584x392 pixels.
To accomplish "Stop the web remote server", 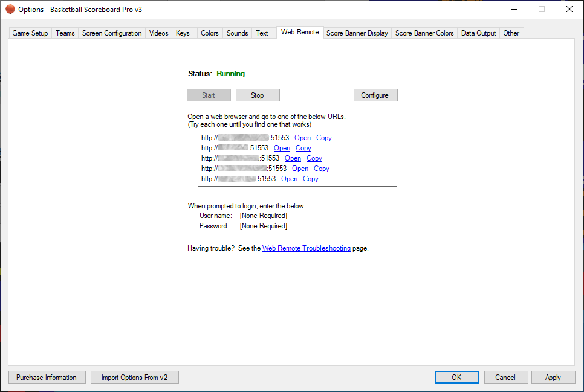I will 258,95.
